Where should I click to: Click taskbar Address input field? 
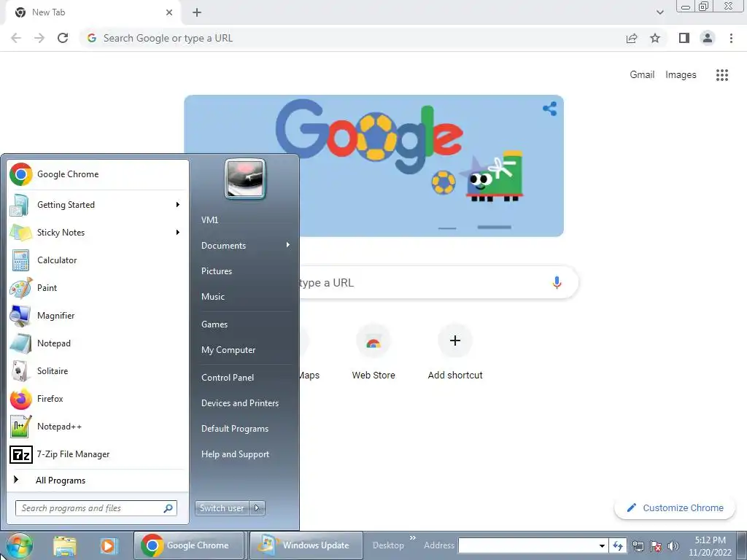tap(528, 546)
